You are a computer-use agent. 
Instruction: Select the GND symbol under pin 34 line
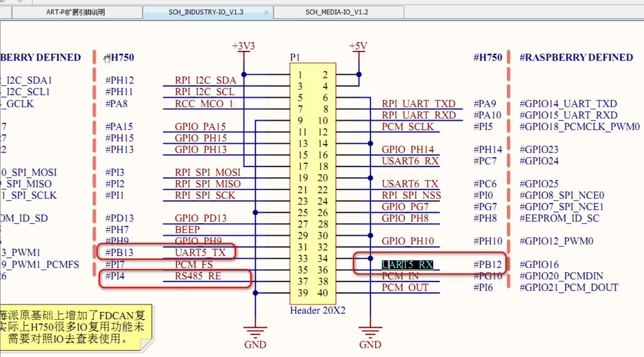[x=370, y=337]
